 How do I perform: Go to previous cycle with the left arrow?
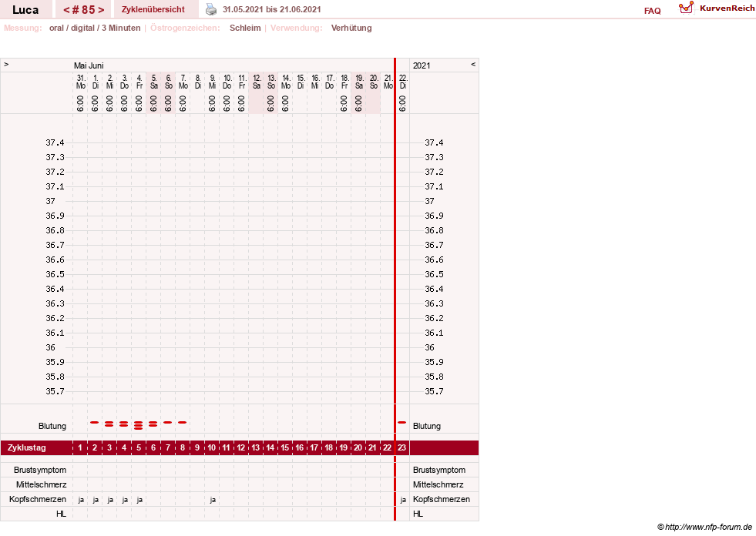click(x=66, y=10)
